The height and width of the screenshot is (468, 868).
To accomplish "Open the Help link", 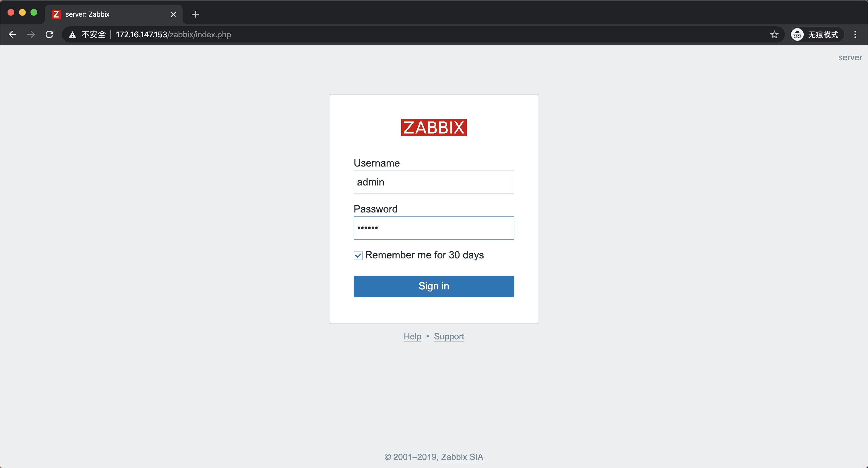I will [412, 336].
